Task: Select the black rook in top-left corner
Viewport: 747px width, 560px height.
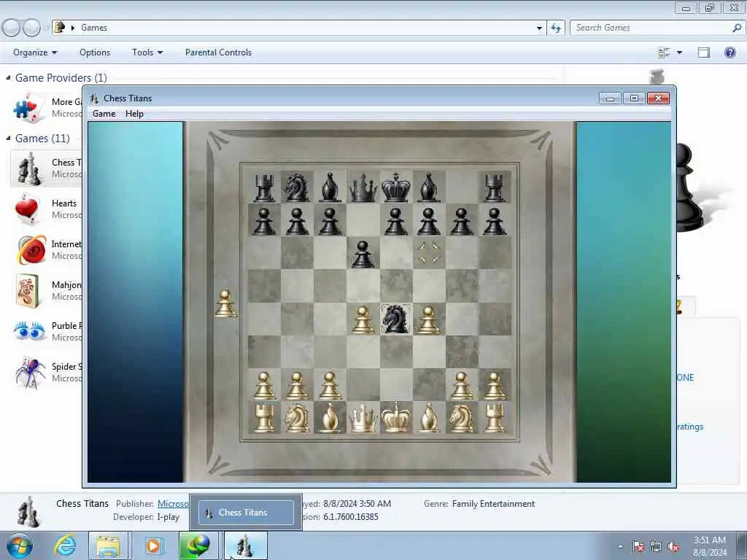Action: [x=264, y=188]
